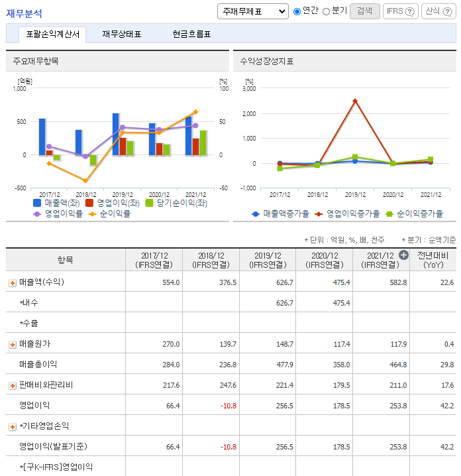
Task: Click the 검색 button
Action: click(x=364, y=11)
